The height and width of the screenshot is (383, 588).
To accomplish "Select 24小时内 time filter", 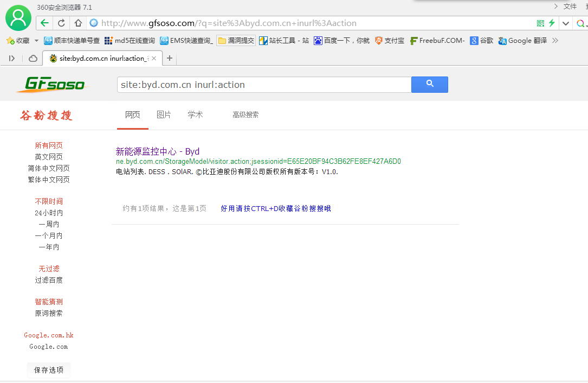I will coord(49,213).
